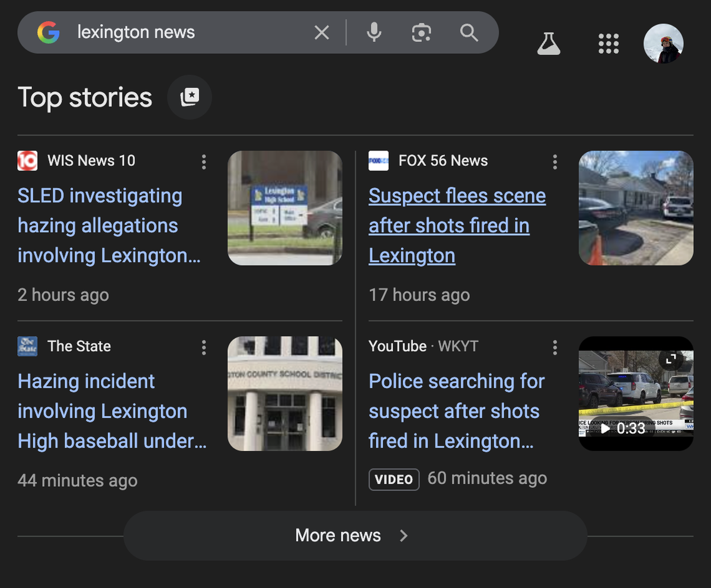Image resolution: width=711 pixels, height=588 pixels.
Task: Open Google account profile avatar
Action: [x=664, y=44]
